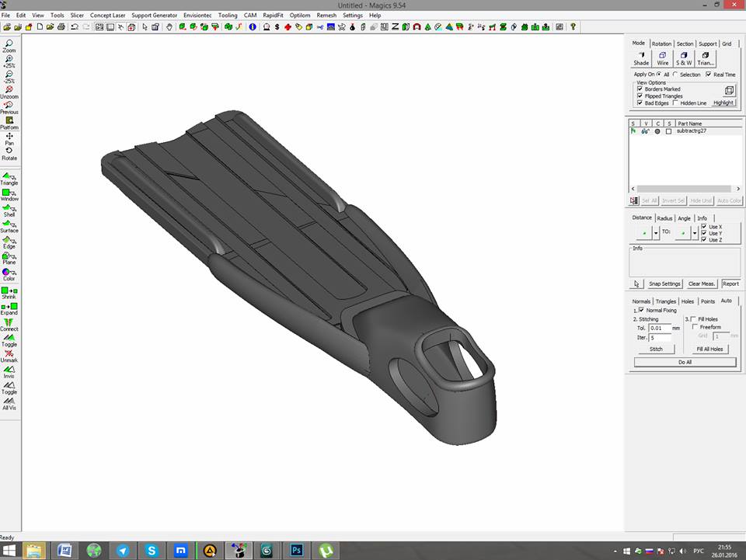Expand the marked selection

(x=9, y=309)
